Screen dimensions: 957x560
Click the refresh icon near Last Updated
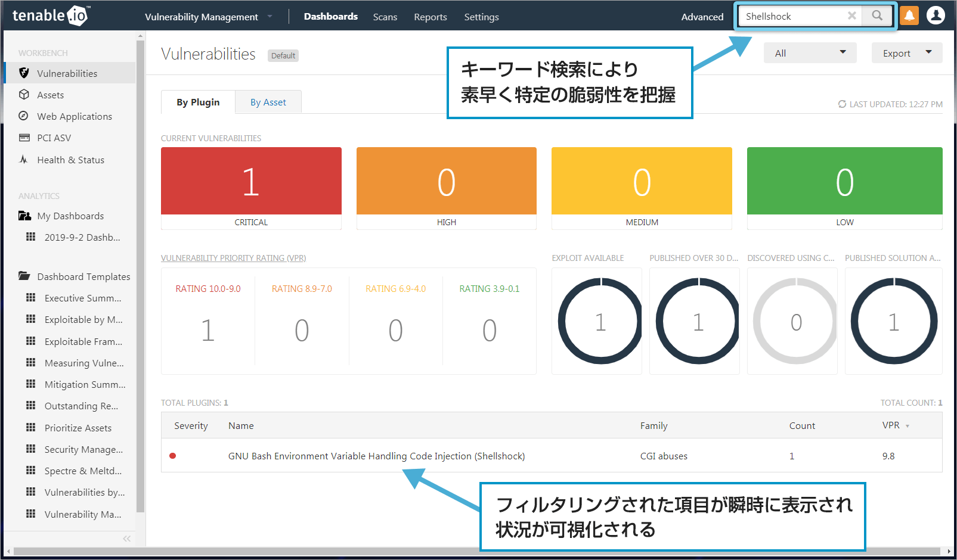pyautogui.click(x=842, y=104)
